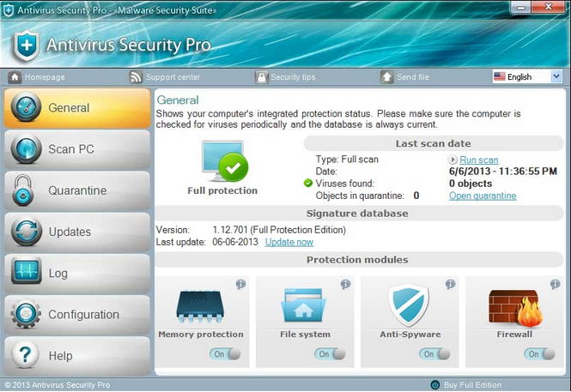Click the Last scan date header
This screenshot has height=392, width=571.
pos(434,143)
